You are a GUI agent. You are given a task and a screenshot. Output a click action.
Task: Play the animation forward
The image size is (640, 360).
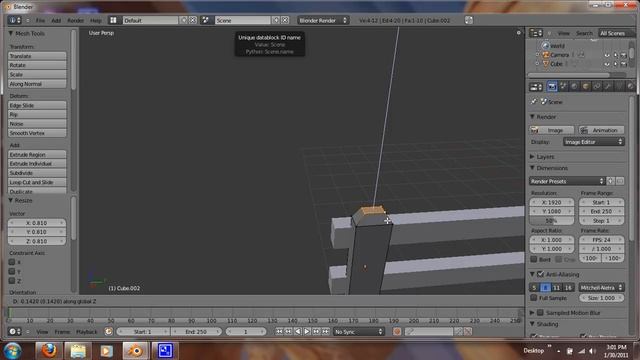point(307,331)
